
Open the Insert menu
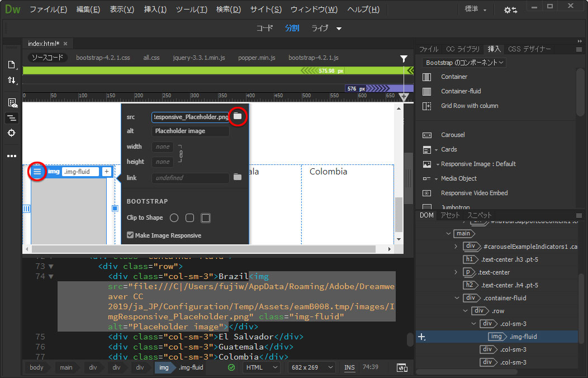coord(155,10)
